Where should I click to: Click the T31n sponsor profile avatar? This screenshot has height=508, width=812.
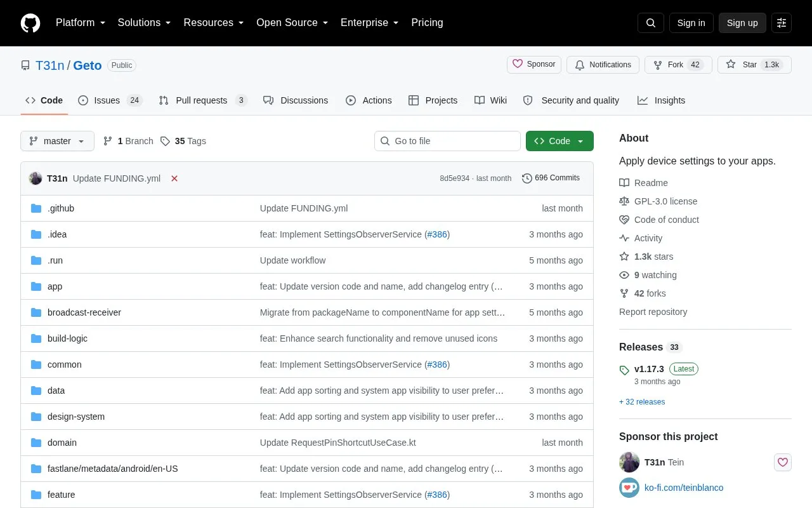(629, 462)
